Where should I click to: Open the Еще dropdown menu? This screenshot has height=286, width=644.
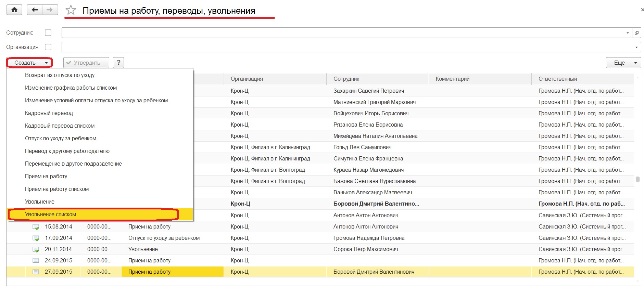pos(623,63)
